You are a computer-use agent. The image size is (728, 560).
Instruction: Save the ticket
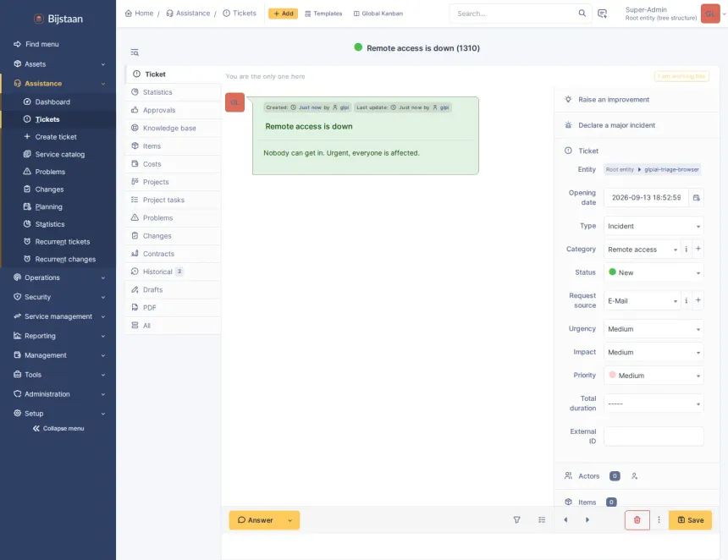click(691, 520)
